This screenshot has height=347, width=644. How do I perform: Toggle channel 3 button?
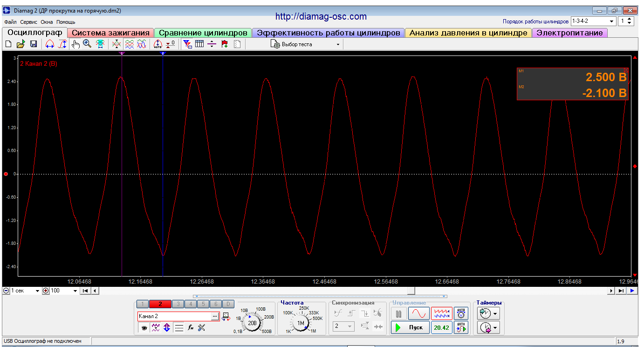178,304
